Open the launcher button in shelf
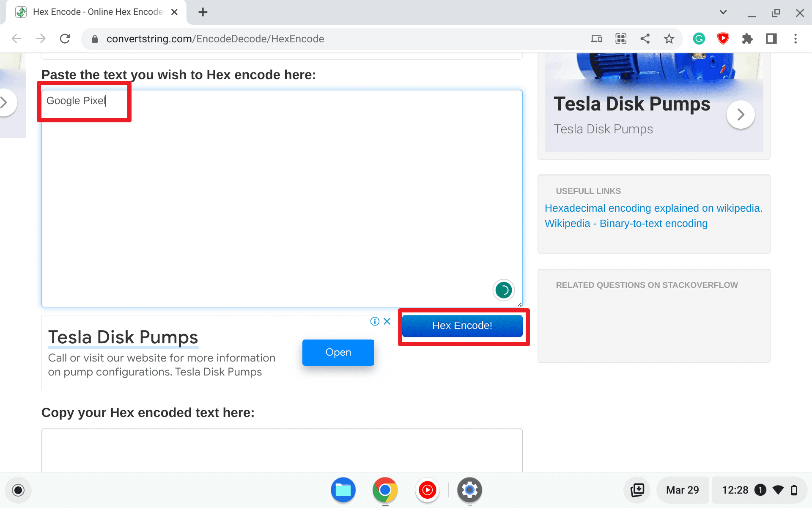This screenshot has height=508, width=812. [18, 490]
